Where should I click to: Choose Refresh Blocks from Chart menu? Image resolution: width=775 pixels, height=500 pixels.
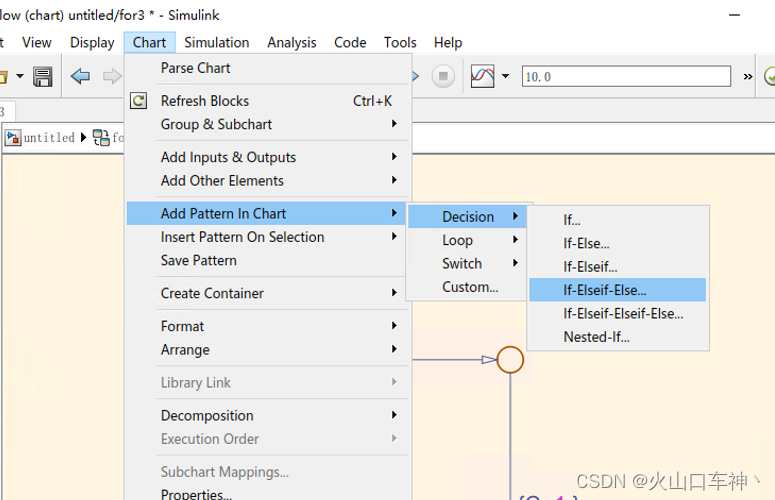[267, 101]
